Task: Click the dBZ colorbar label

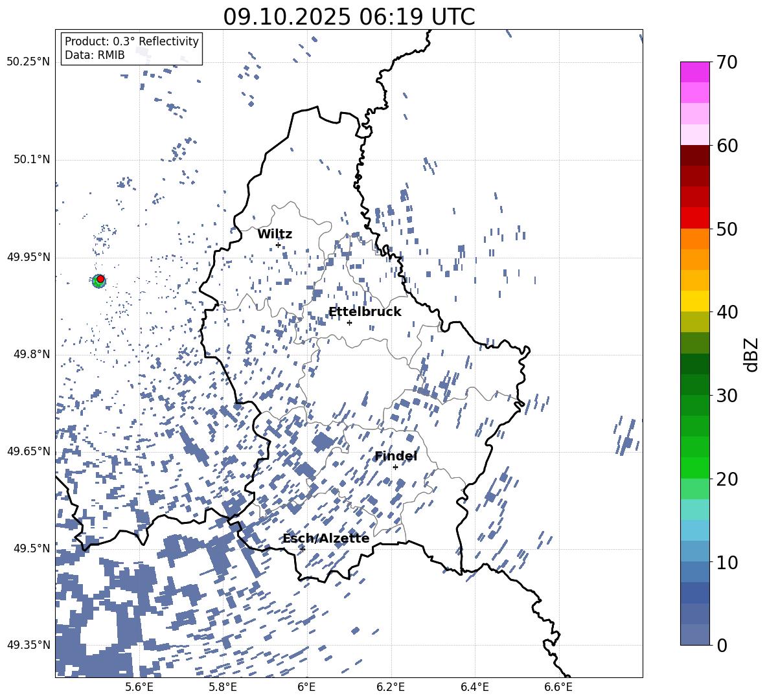Action: pyautogui.click(x=752, y=354)
